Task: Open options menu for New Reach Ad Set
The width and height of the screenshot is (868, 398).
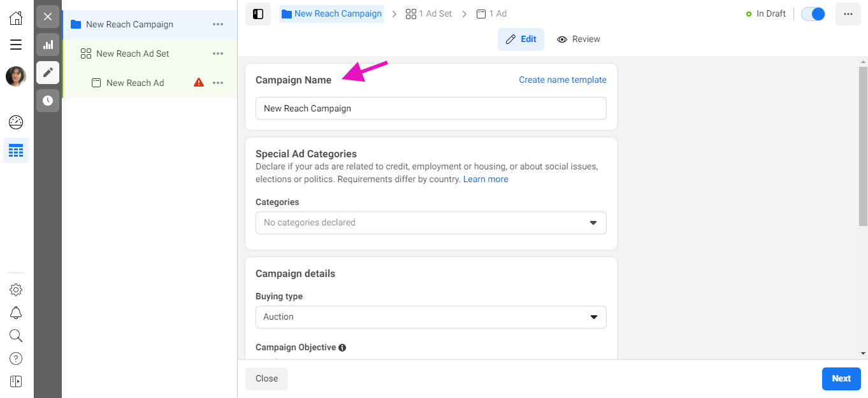Action: [x=218, y=54]
